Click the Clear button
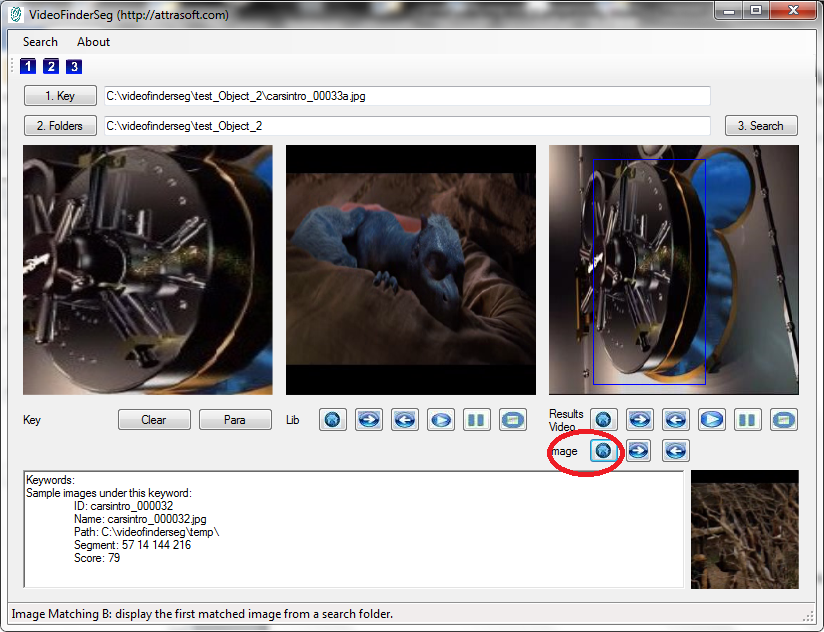Screen dimensions: 824x632 pos(154,420)
